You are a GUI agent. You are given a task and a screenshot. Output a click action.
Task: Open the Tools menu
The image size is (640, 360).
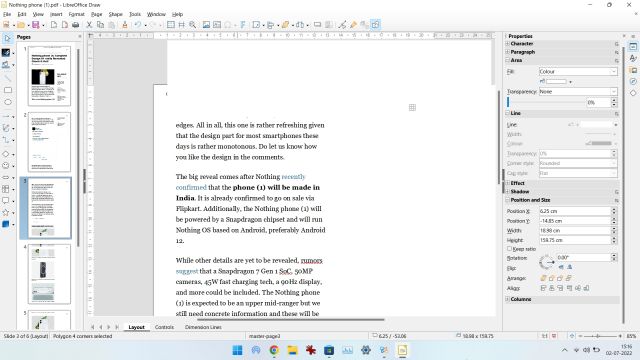point(135,14)
